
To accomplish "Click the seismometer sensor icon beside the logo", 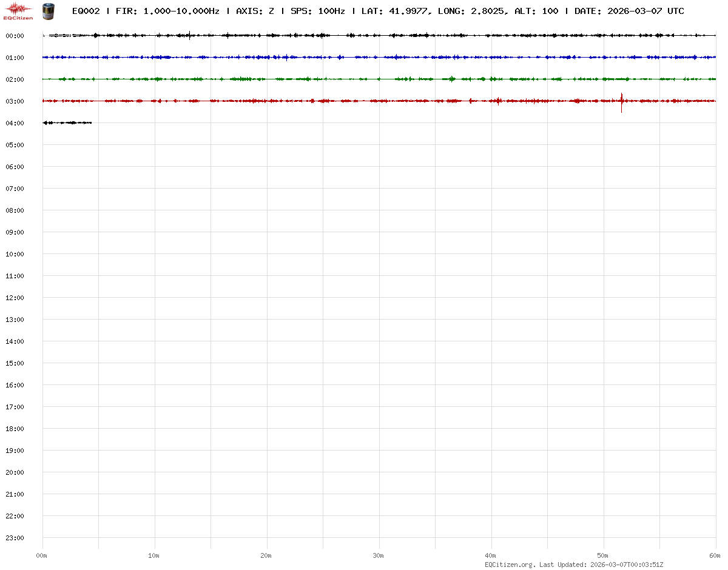I will coord(47,10).
